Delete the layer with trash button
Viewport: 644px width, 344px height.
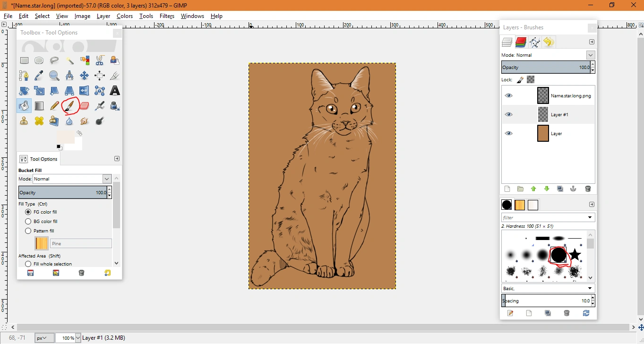click(x=588, y=189)
